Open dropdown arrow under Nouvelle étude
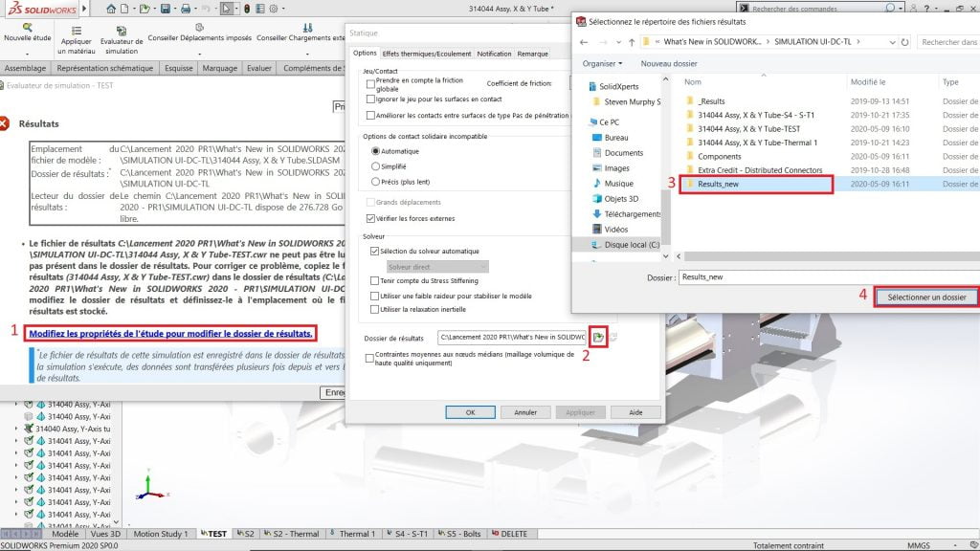Screen dimensions: 980x551 click(x=28, y=54)
